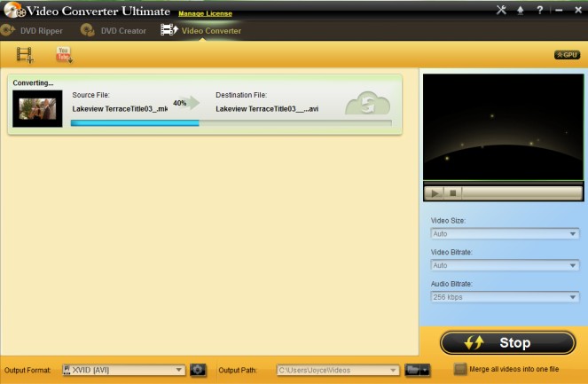This screenshot has width=588, height=384.
Task: Click the source file name Lakeview TerraceTitle03
Action: click(120, 109)
